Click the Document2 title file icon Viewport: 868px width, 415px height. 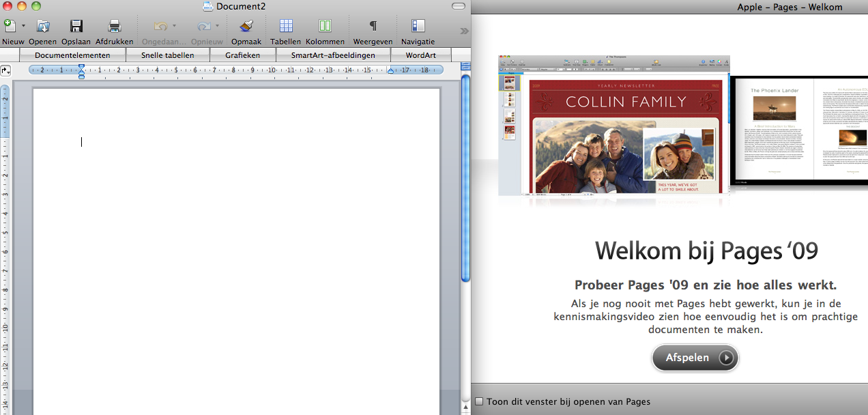pyautogui.click(x=208, y=6)
